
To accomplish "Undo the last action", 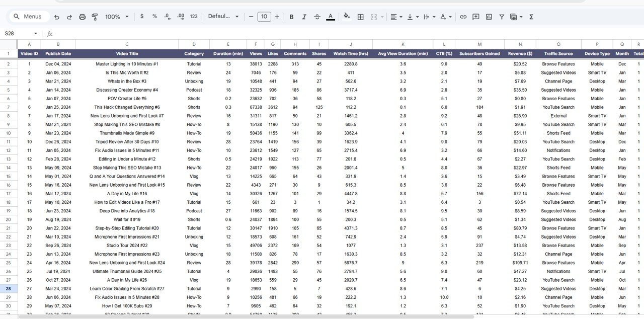I will coord(56,17).
